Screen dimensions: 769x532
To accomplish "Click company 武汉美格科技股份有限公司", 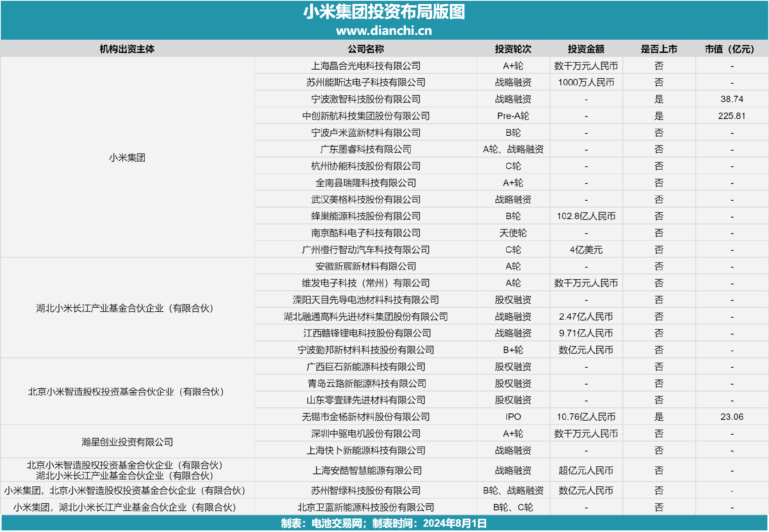I will tap(366, 199).
